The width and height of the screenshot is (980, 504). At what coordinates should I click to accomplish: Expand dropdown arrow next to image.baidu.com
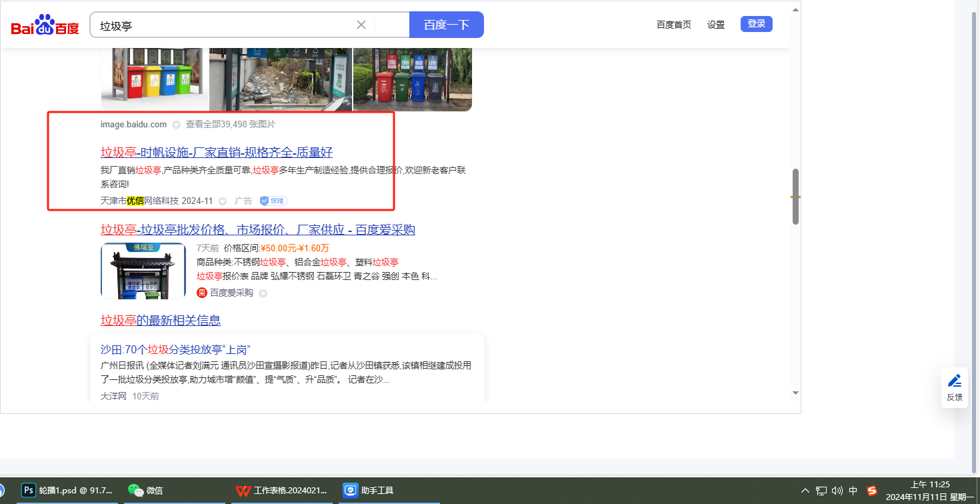point(176,125)
